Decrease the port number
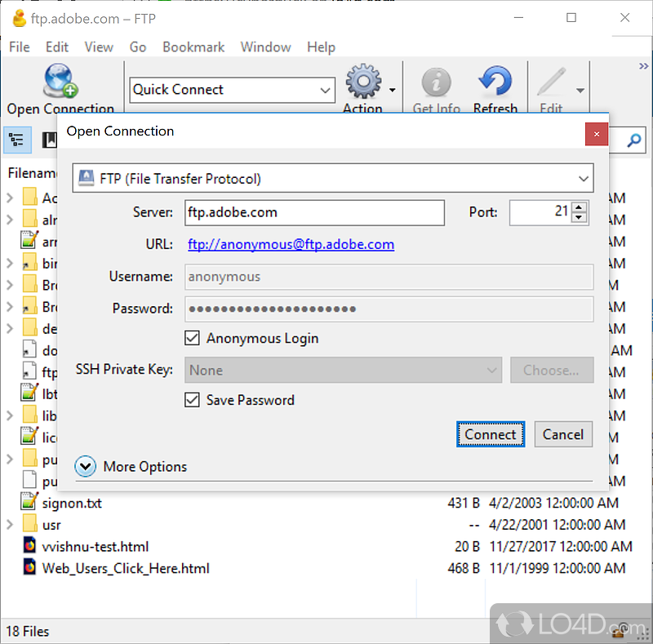 pos(579,217)
